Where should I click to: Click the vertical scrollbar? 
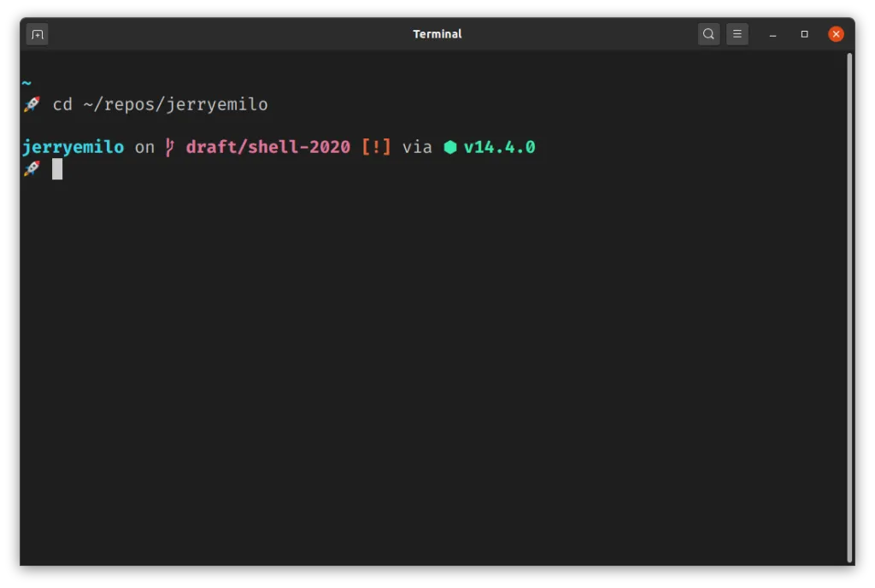[849, 306]
